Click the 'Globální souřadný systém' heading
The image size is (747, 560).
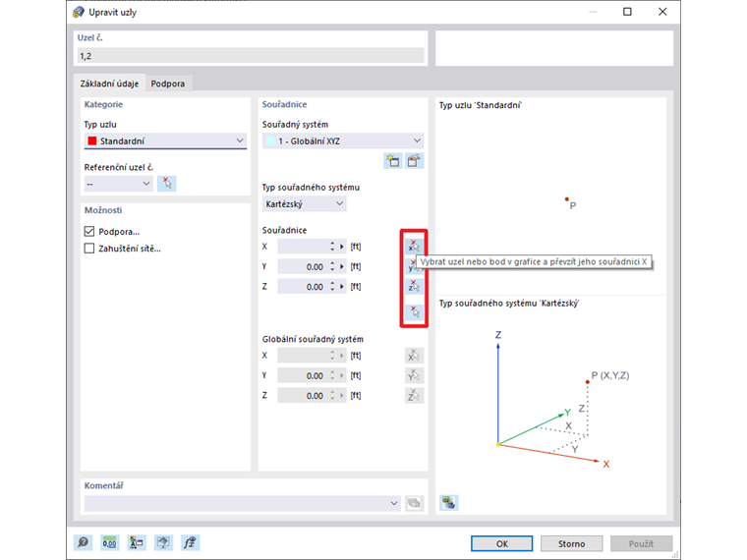point(313,339)
